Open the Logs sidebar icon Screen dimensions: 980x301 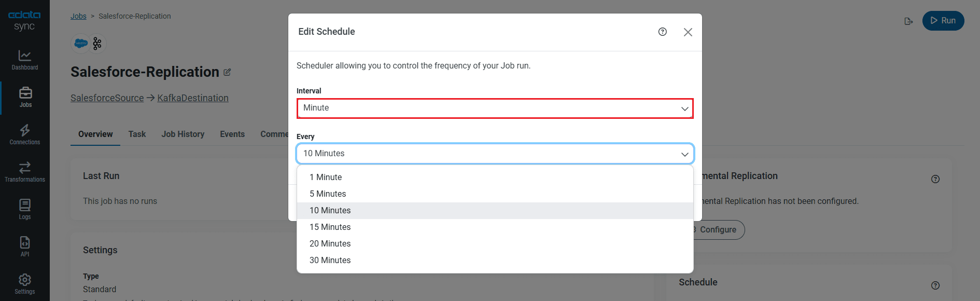coord(25,209)
